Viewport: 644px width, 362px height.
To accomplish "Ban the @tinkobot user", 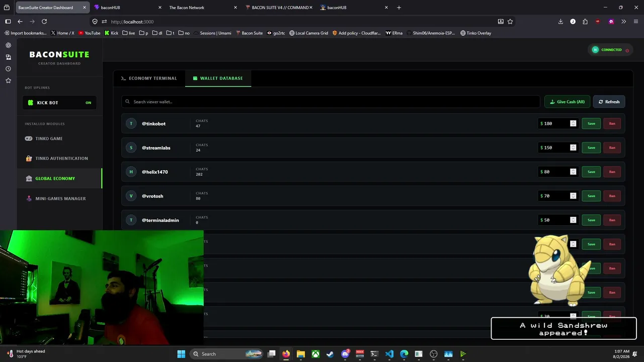I will (612, 124).
